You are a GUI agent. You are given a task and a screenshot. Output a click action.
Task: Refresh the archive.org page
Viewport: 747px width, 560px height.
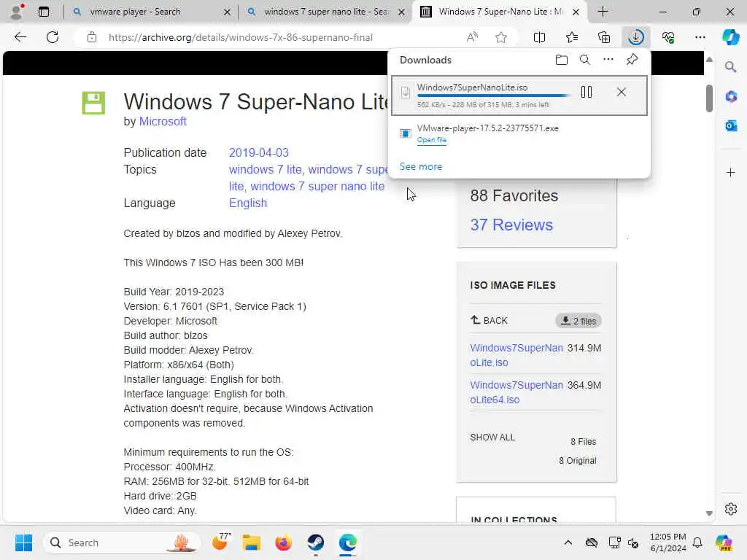pos(53,37)
